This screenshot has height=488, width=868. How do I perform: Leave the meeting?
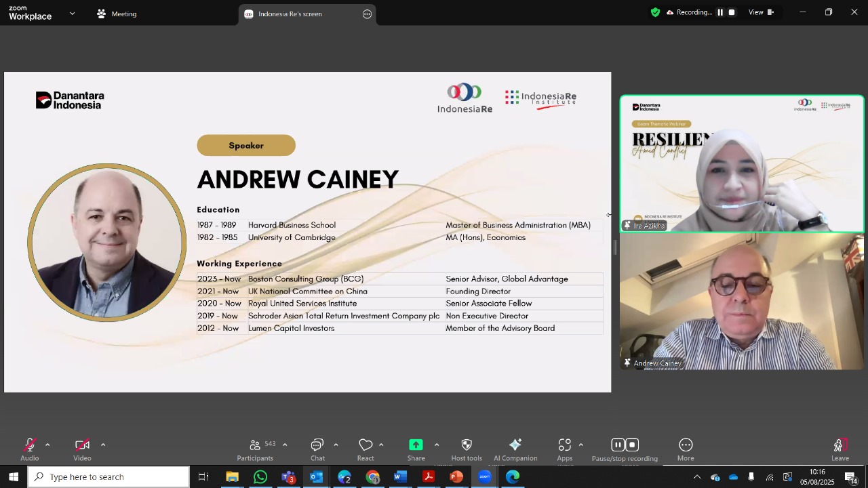[x=840, y=449]
